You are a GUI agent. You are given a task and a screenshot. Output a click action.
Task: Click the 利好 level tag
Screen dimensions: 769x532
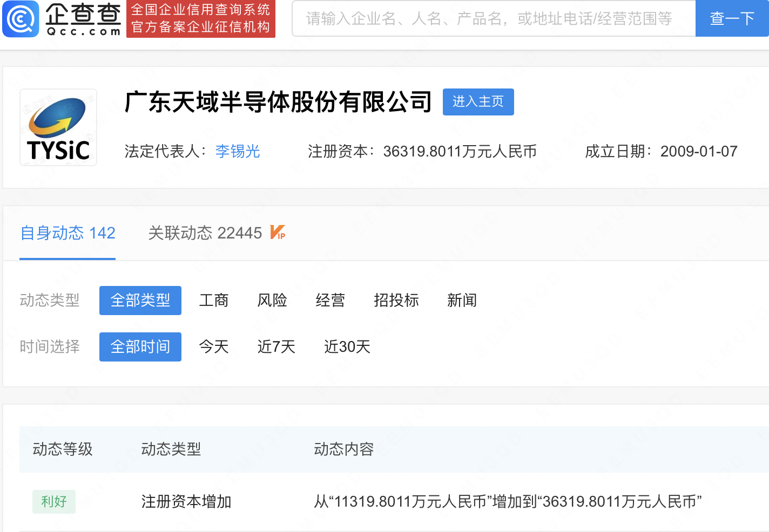(54, 502)
